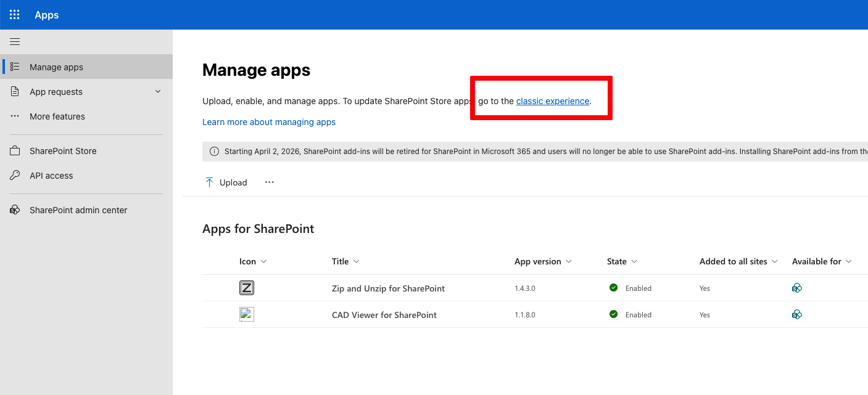Open the classic experience link
Image resolution: width=868 pixels, height=395 pixels.
point(553,100)
